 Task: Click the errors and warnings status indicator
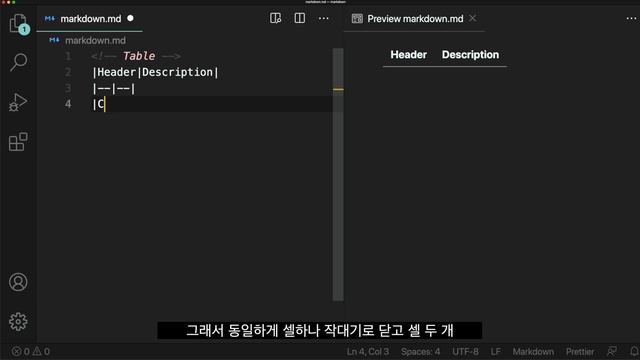coord(31,351)
